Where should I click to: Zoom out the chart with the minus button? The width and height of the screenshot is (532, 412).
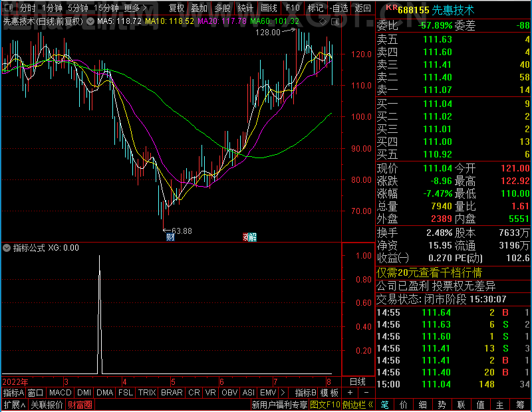pos(366,393)
